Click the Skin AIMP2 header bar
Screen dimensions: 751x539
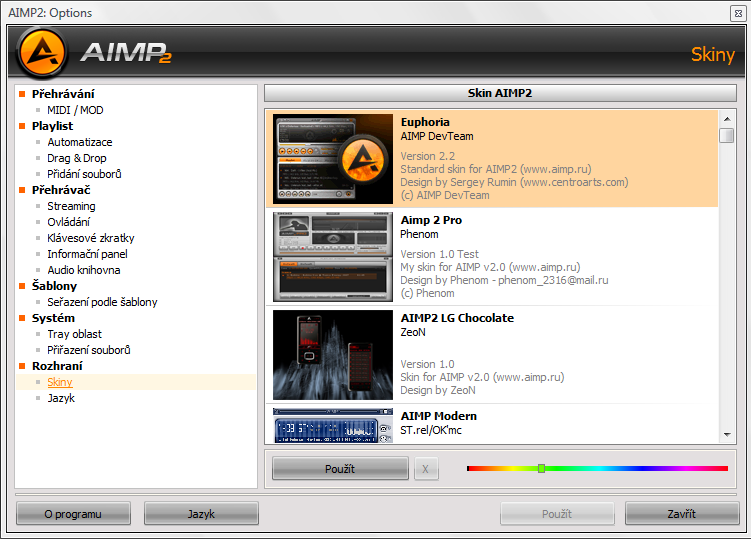click(500, 93)
